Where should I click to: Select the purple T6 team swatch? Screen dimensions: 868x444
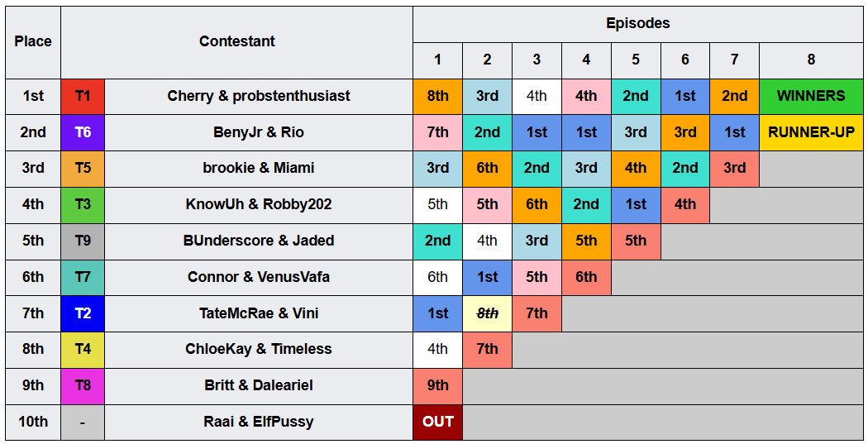click(83, 132)
